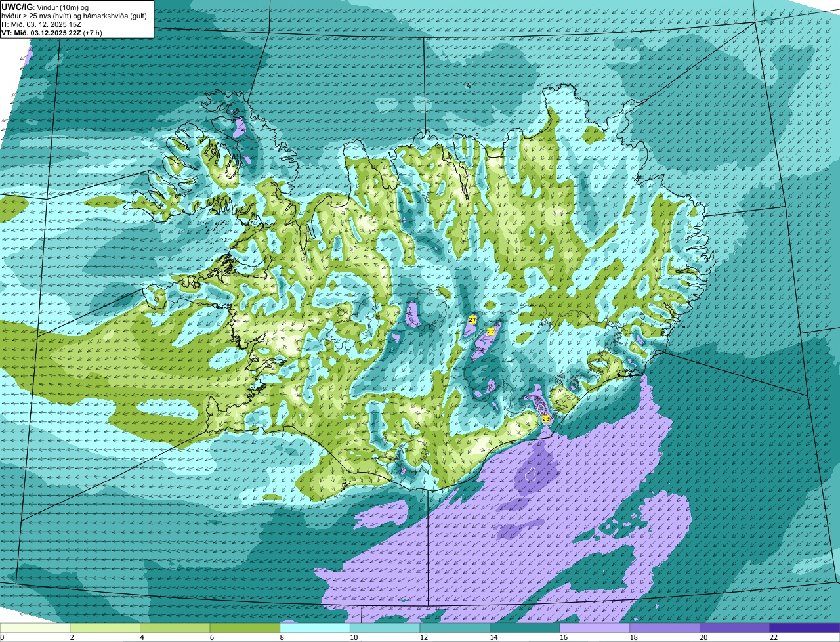Click the legend scale label '8'
The image size is (840, 642).
282,637
